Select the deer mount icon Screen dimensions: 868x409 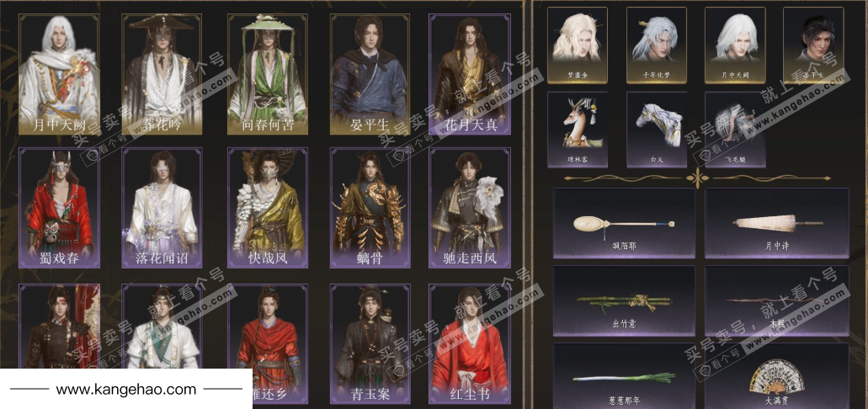(x=578, y=130)
